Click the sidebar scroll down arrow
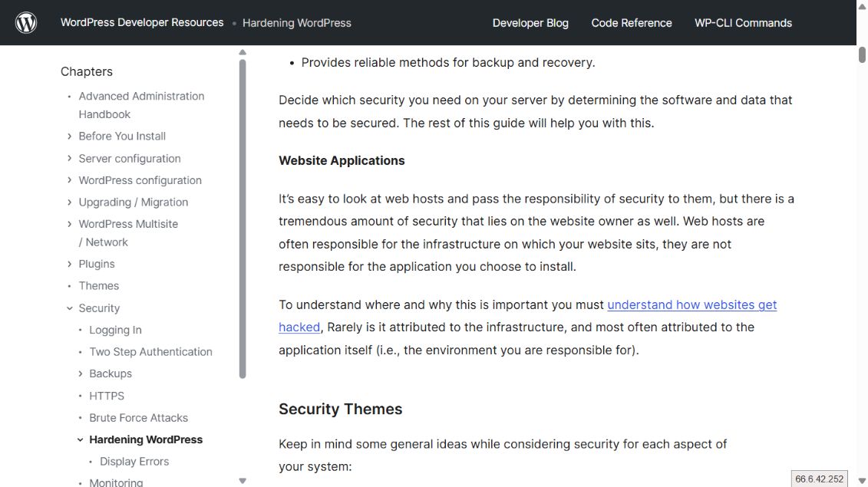Viewport: 868px width, 487px height. 243,481
